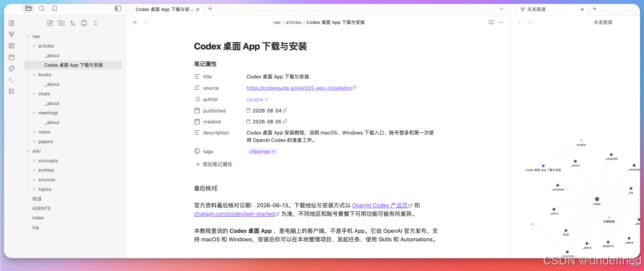Toggle the left sidebar collapse icon
Screen dimensions: 644x271
click(118, 8)
